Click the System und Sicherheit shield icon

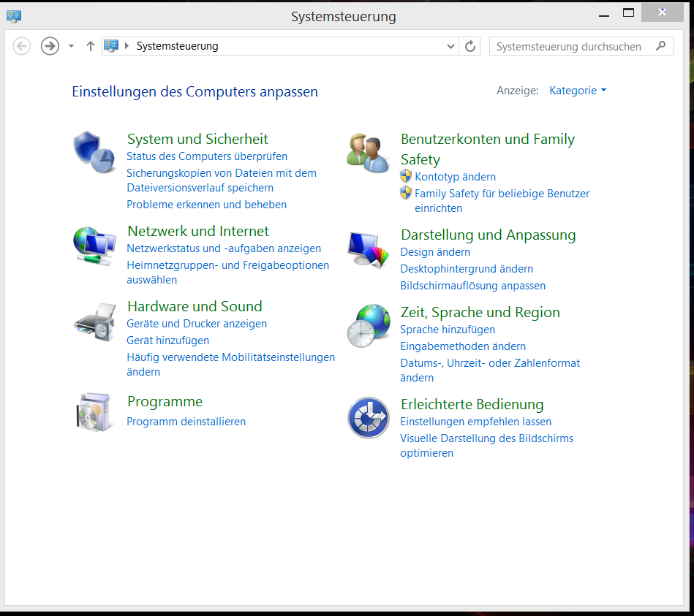click(94, 152)
